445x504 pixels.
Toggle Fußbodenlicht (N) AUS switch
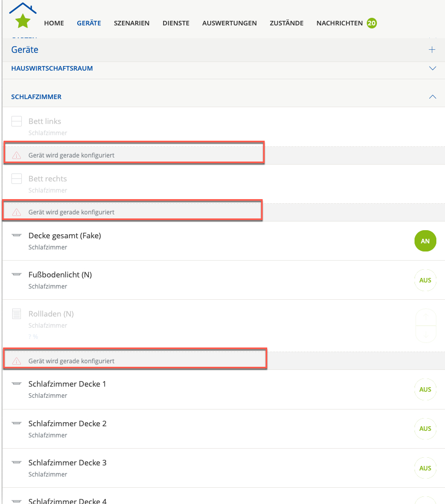[x=425, y=280]
